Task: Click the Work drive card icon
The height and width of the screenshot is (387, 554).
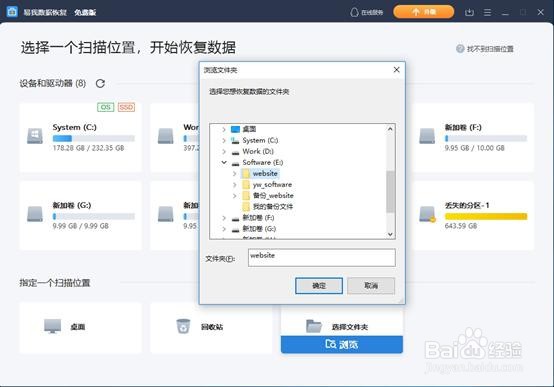Action: click(x=165, y=136)
